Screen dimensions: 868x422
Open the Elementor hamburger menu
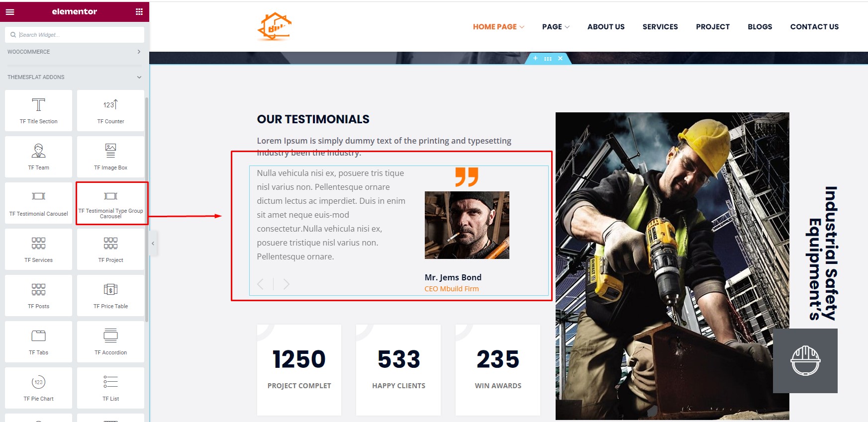[10, 11]
